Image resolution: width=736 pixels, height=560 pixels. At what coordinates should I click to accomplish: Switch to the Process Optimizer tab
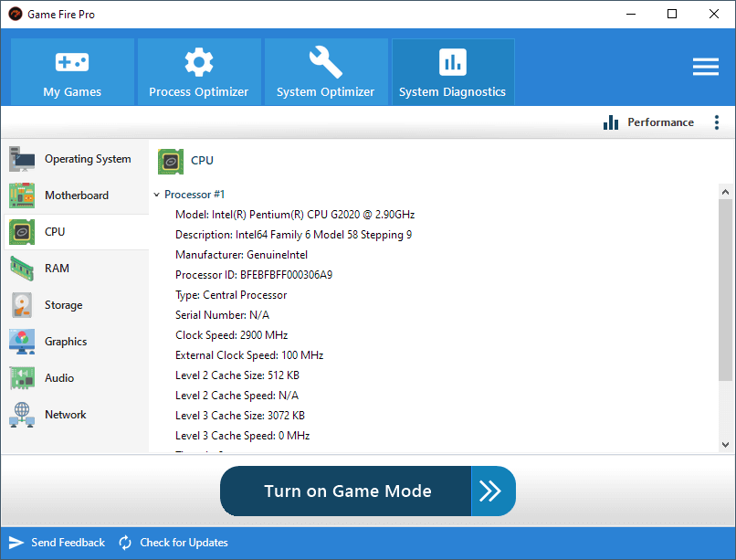coord(198,71)
